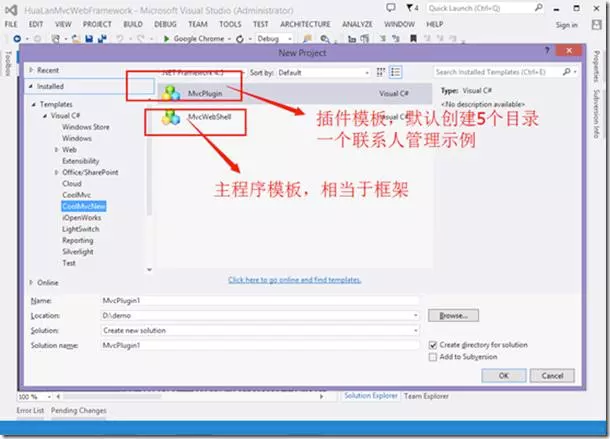
Task: Expand the Recent section
Action: click(x=31, y=70)
